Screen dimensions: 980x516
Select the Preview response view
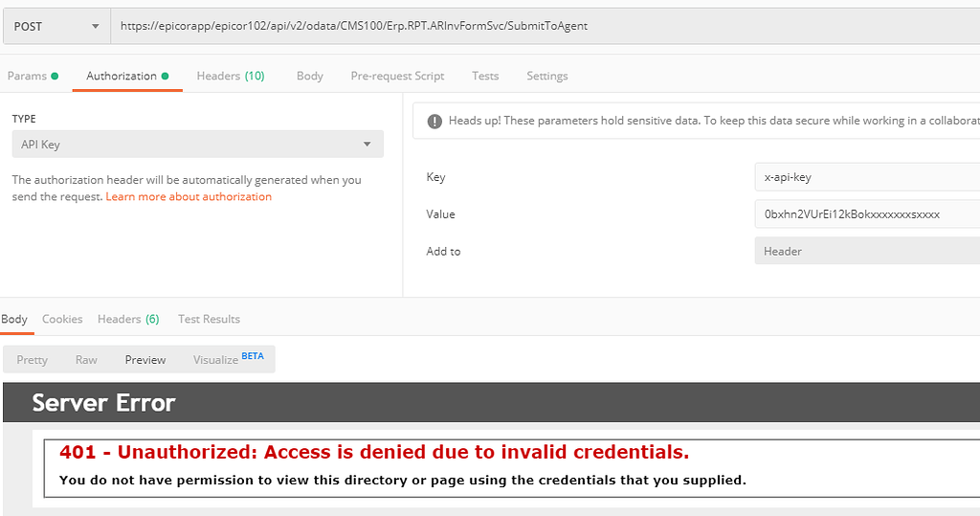(145, 360)
